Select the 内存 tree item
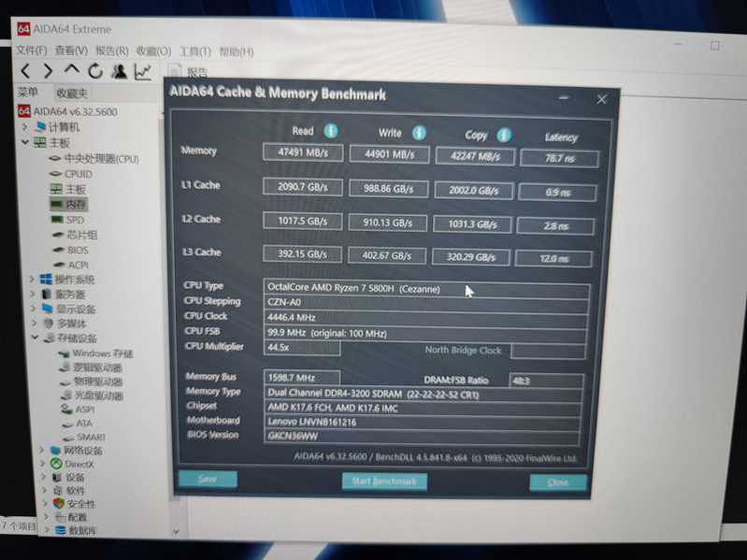The height and width of the screenshot is (560, 747). (x=77, y=205)
